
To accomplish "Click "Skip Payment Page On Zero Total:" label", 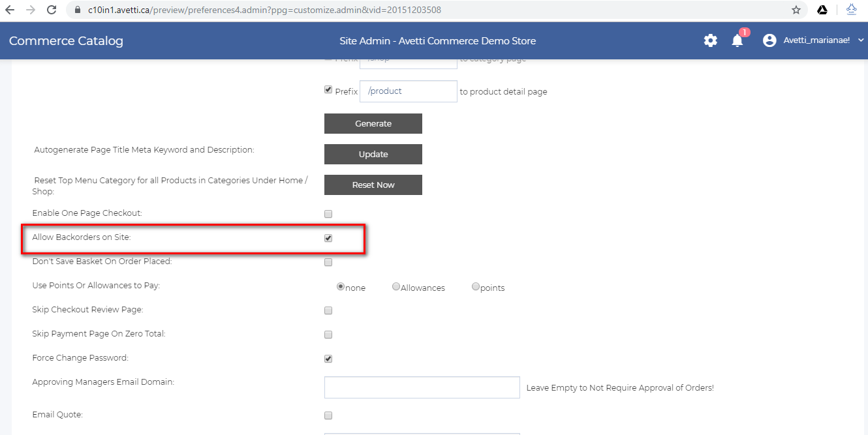I will pos(99,334).
